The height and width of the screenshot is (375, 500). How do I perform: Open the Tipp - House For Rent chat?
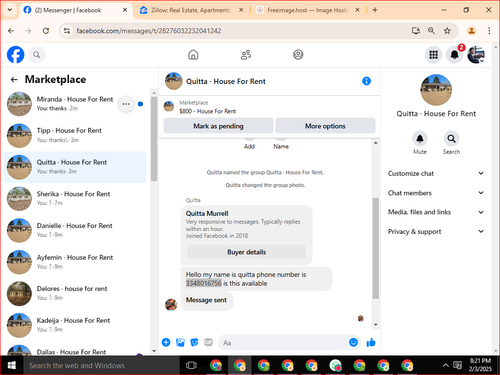pos(75,135)
